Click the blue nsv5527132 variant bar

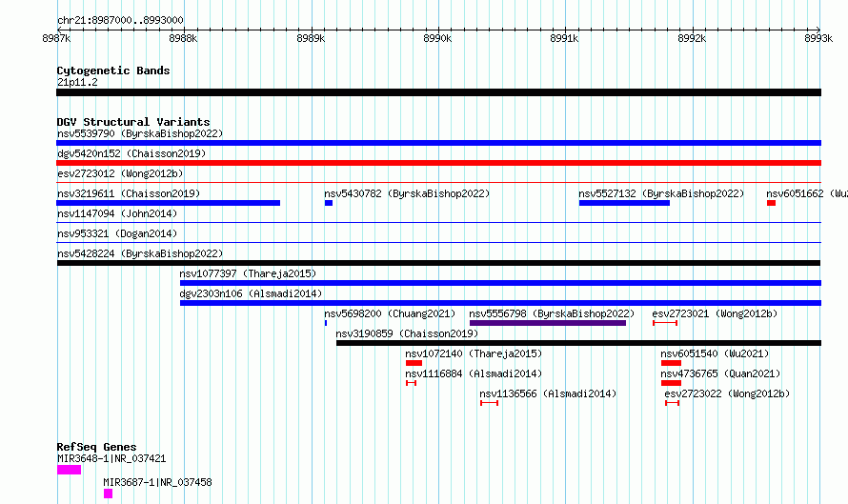(625, 203)
